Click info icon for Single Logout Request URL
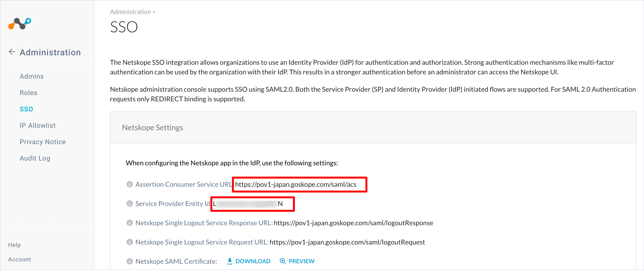 [129, 242]
